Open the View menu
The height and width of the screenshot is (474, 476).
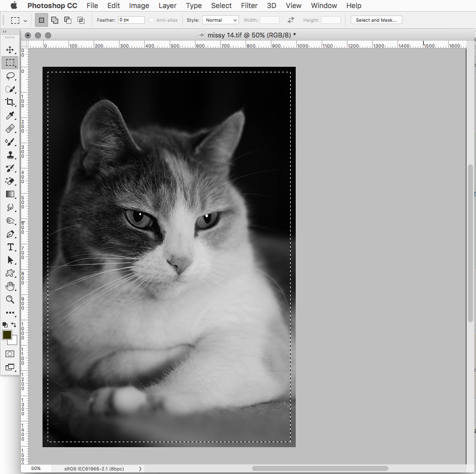coord(293,6)
